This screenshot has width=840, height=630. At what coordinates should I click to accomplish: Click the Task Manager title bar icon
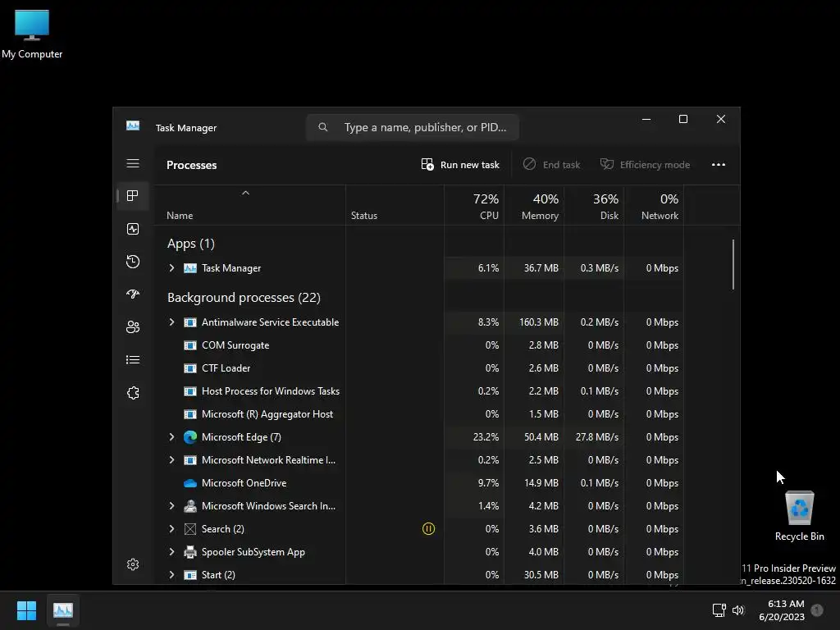[x=133, y=126]
